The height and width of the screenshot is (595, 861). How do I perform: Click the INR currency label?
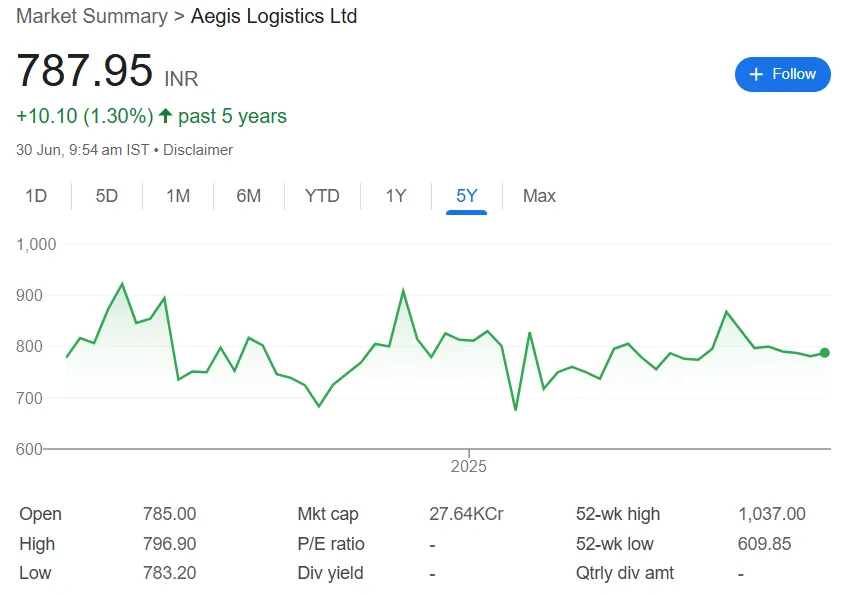click(181, 78)
